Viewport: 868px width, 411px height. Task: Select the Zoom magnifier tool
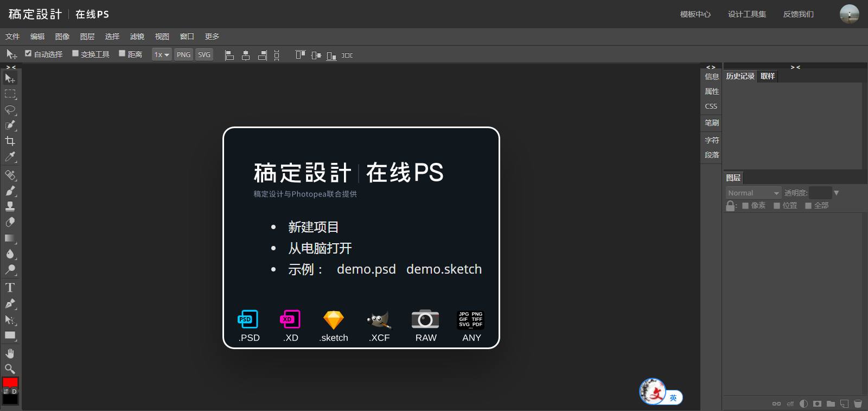tap(10, 369)
